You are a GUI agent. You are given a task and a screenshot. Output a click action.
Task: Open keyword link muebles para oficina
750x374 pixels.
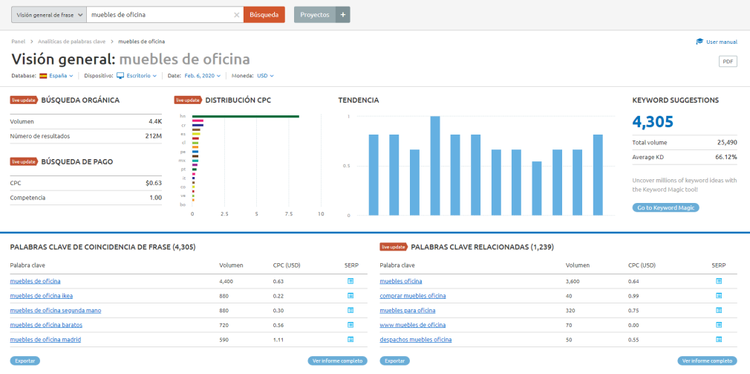408,310
